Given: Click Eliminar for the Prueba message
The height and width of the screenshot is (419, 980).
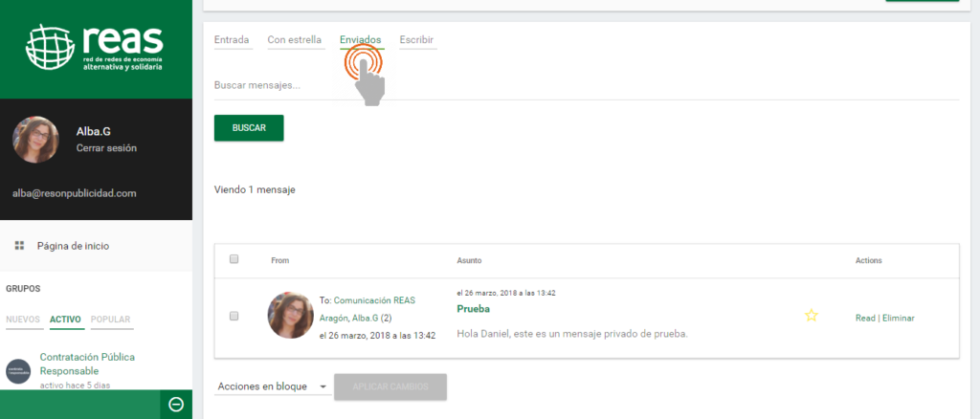Looking at the screenshot, I should [x=898, y=318].
